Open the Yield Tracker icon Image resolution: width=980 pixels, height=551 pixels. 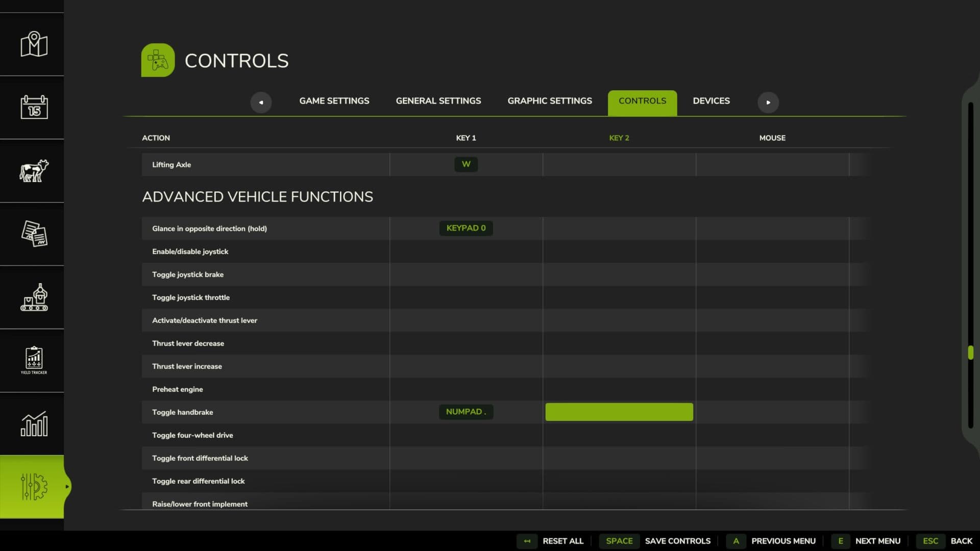[34, 360]
